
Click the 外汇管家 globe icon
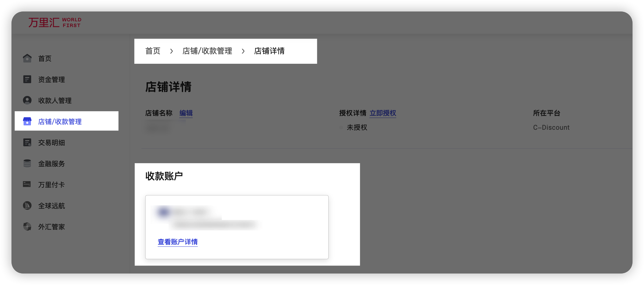click(27, 227)
